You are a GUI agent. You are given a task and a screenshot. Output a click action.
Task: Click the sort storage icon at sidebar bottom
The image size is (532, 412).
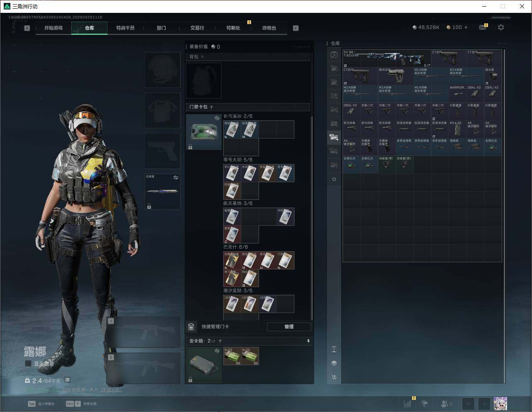click(334, 377)
